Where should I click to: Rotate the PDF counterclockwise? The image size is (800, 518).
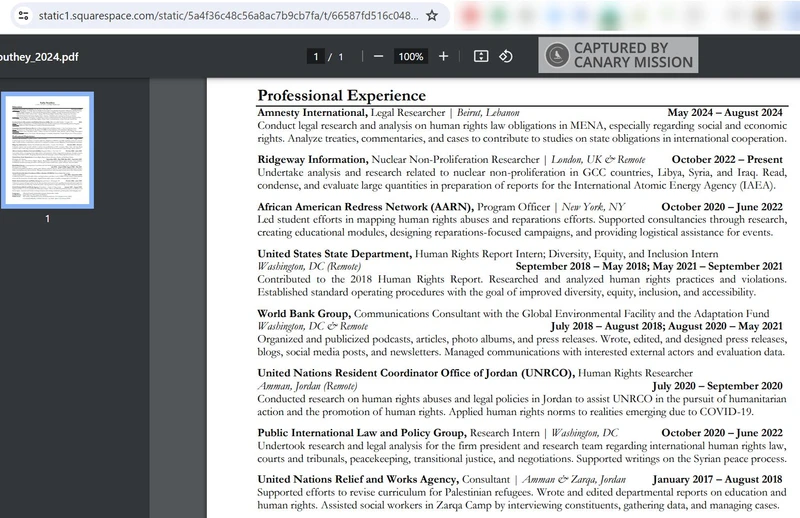[506, 56]
